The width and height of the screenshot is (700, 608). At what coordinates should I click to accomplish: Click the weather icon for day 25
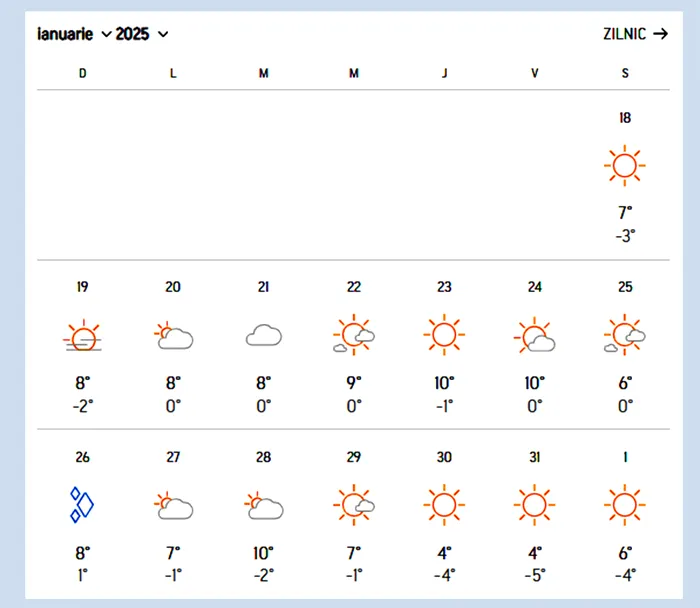(x=625, y=336)
